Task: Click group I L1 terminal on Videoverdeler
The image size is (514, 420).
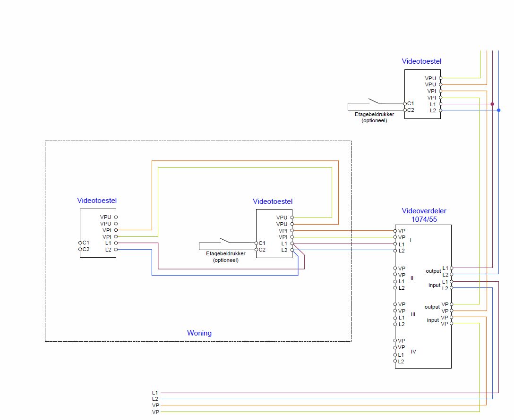Action: tap(395, 244)
